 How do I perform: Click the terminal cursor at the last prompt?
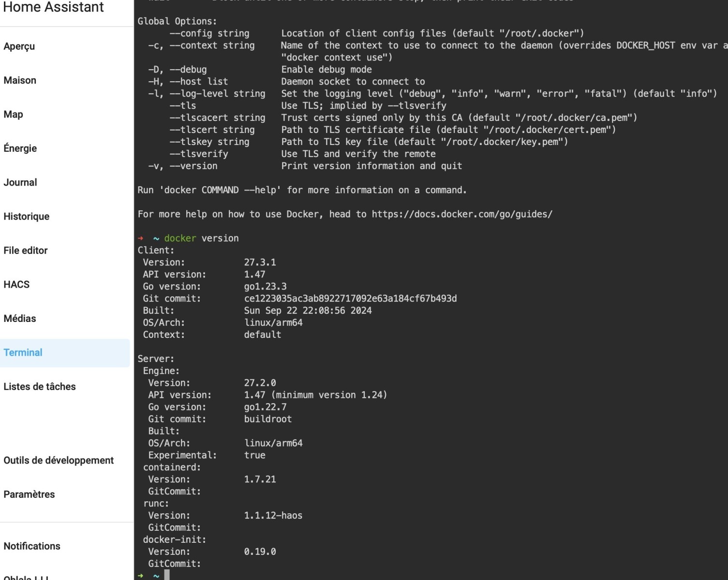point(167,575)
